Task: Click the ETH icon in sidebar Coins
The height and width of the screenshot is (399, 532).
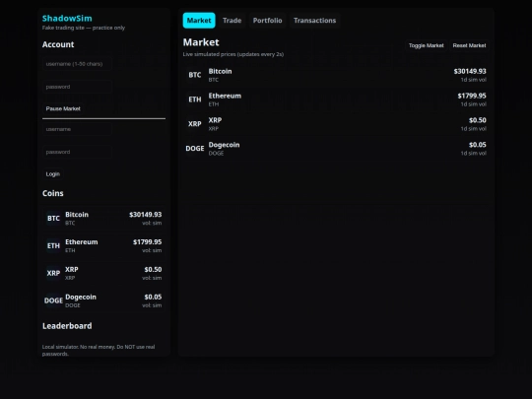Action: pyautogui.click(x=53, y=245)
